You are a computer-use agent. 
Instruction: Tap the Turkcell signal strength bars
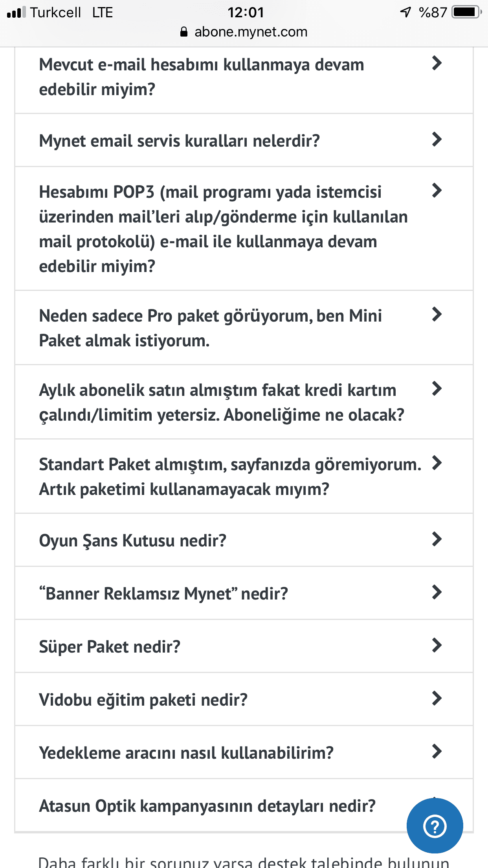coord(17,12)
